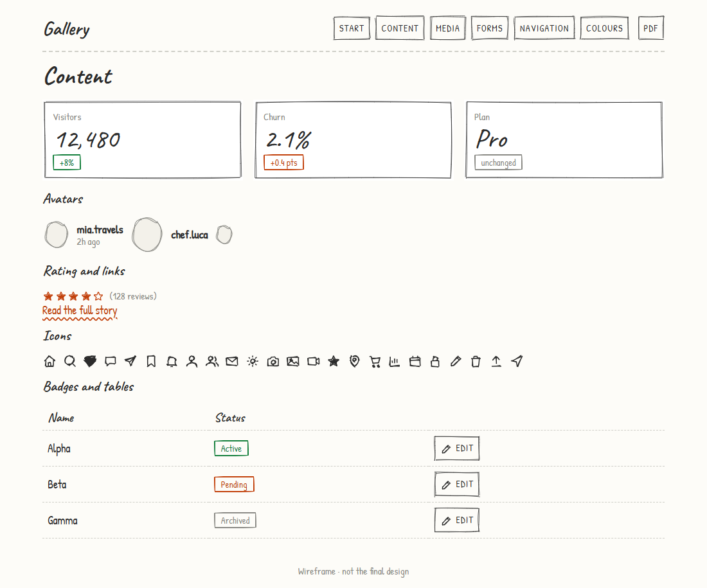Click the two-person users icon

click(x=212, y=361)
